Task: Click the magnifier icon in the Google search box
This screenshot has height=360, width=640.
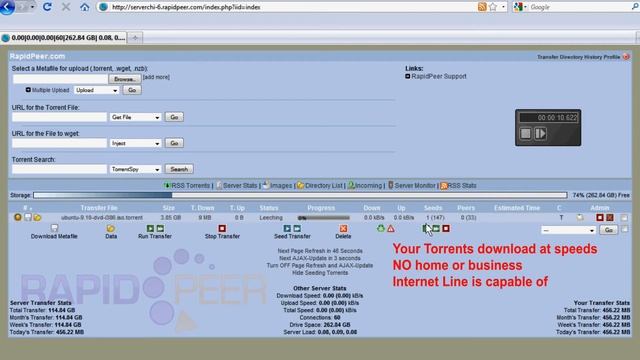Action: [x=636, y=7]
